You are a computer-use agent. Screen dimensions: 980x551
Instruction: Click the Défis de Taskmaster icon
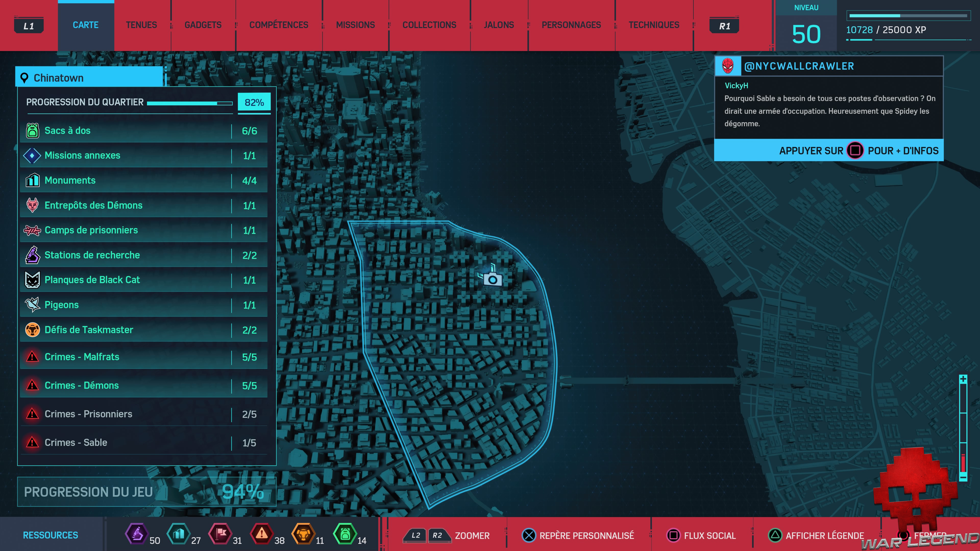pyautogui.click(x=32, y=330)
